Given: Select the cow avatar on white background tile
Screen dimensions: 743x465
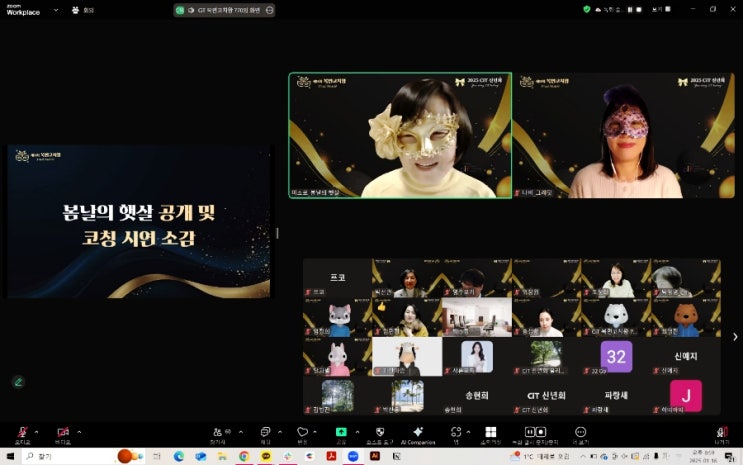Looking at the screenshot, I should [407, 356].
